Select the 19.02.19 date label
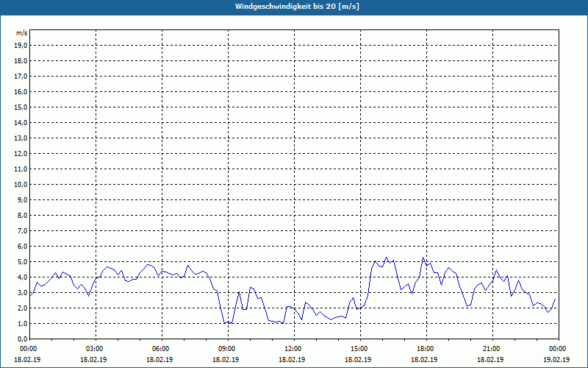588x368 pixels. [x=556, y=359]
